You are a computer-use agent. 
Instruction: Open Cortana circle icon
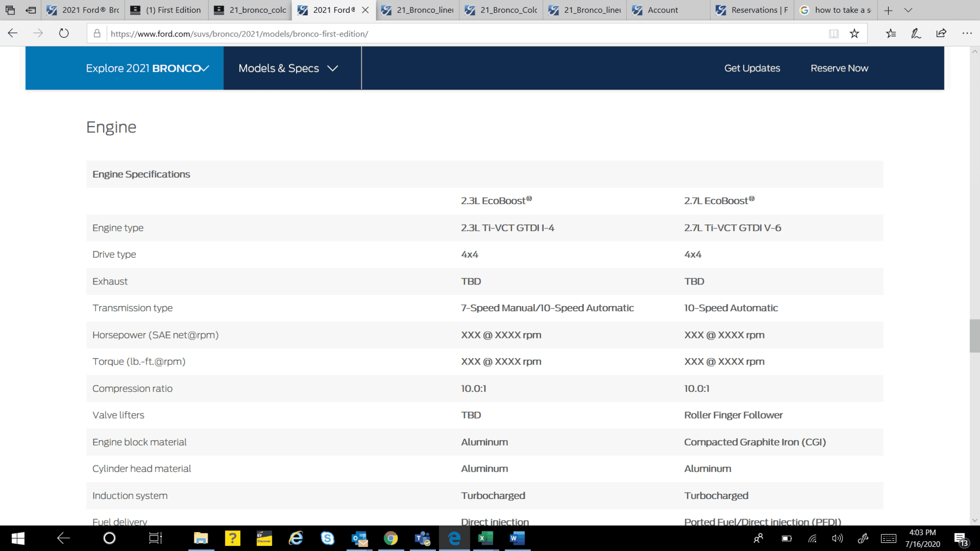(x=109, y=538)
